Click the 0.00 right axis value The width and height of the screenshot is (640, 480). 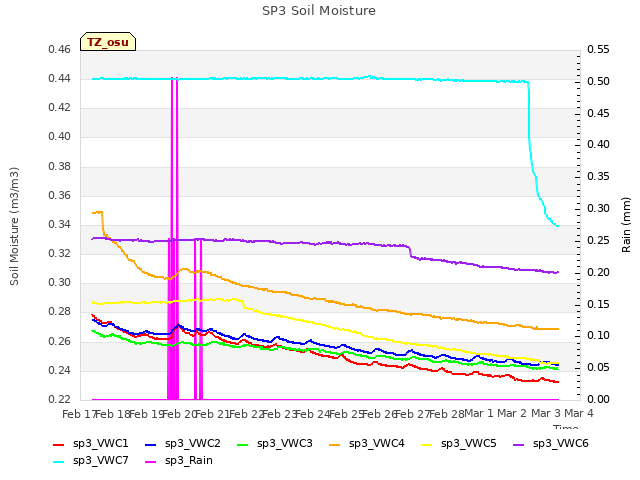pos(598,399)
